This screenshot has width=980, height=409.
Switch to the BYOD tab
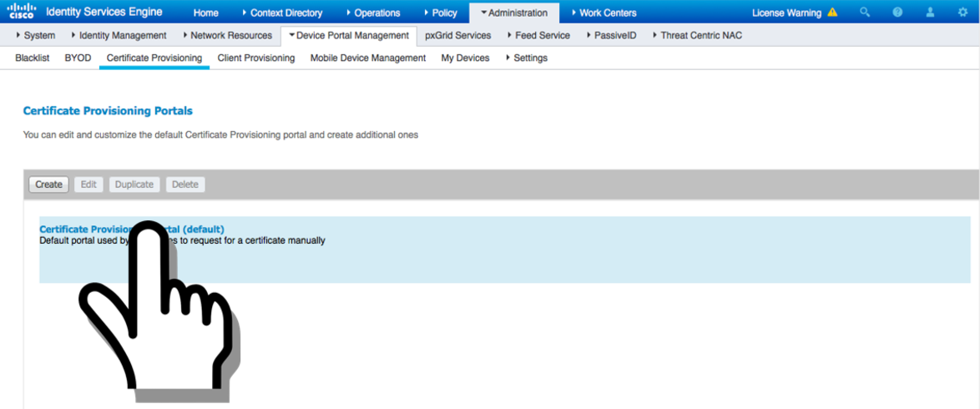[x=78, y=58]
